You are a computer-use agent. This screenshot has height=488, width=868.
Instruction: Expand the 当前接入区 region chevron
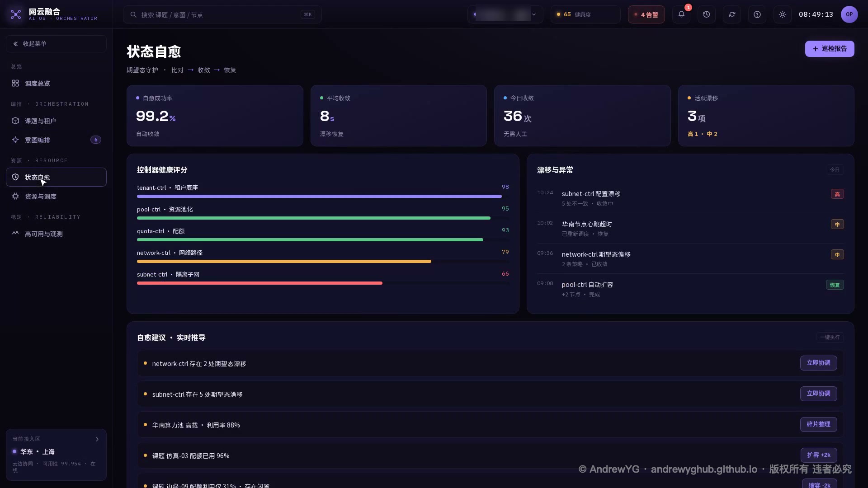pyautogui.click(x=97, y=439)
